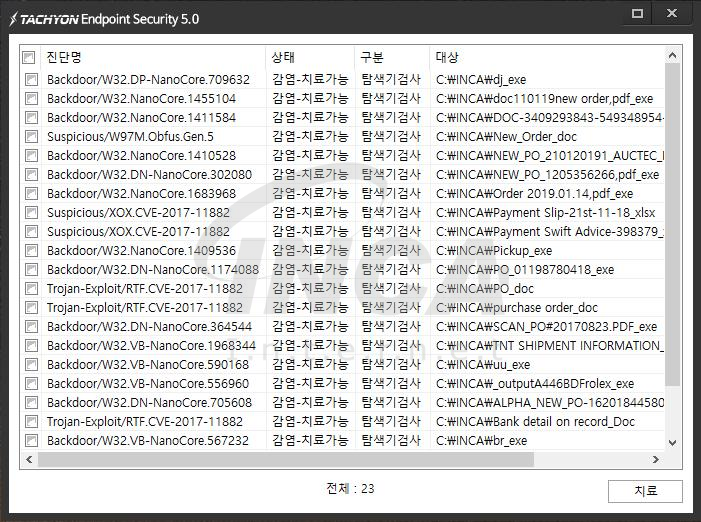This screenshot has height=522, width=701.
Task: Close the TACHYON Endpoint Security window
Action: [x=671, y=13]
